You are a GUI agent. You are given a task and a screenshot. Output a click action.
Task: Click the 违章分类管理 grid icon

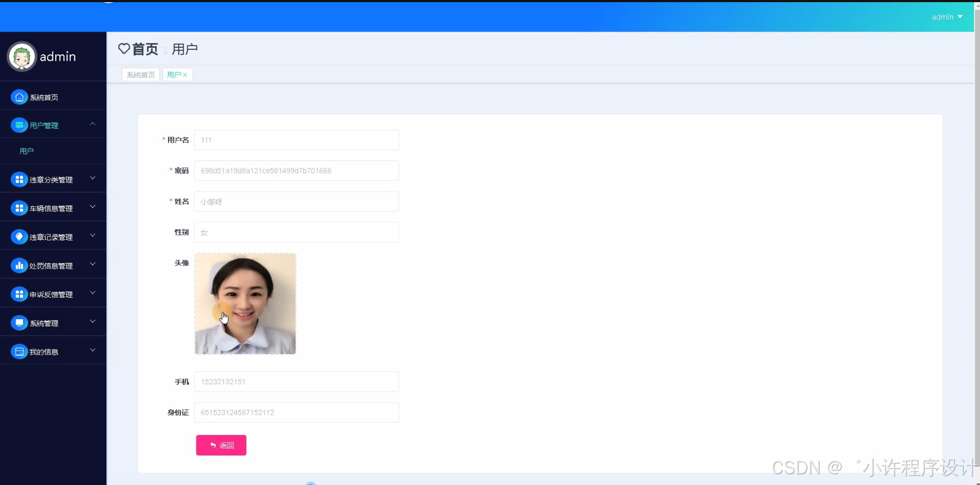coord(19,179)
